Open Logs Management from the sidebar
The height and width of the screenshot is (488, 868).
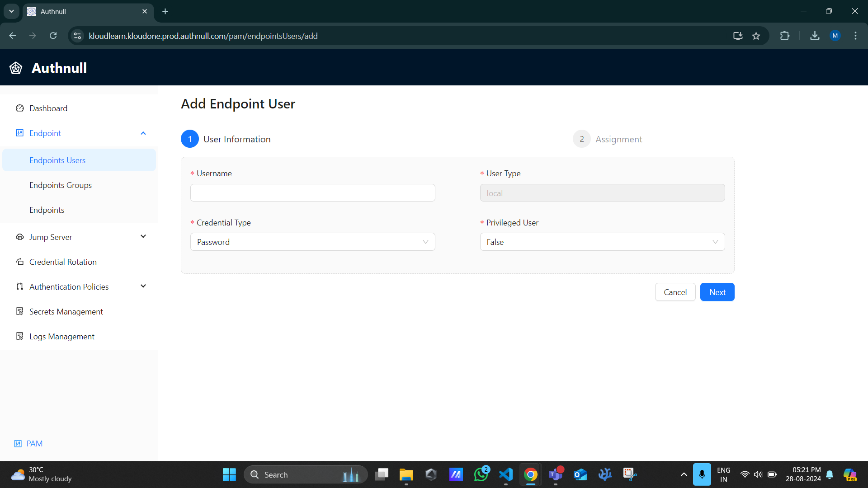[62, 336]
